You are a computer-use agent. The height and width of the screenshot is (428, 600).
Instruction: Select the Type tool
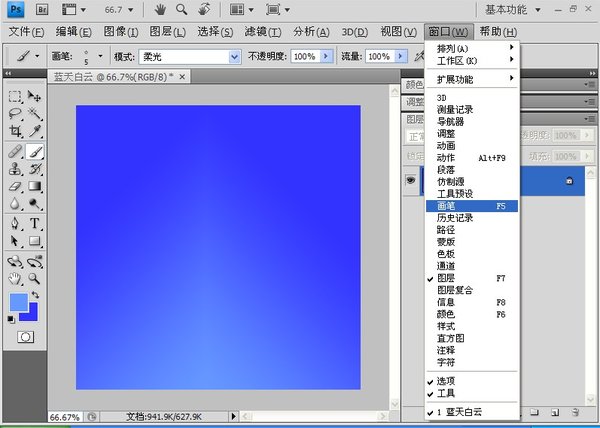click(34, 223)
